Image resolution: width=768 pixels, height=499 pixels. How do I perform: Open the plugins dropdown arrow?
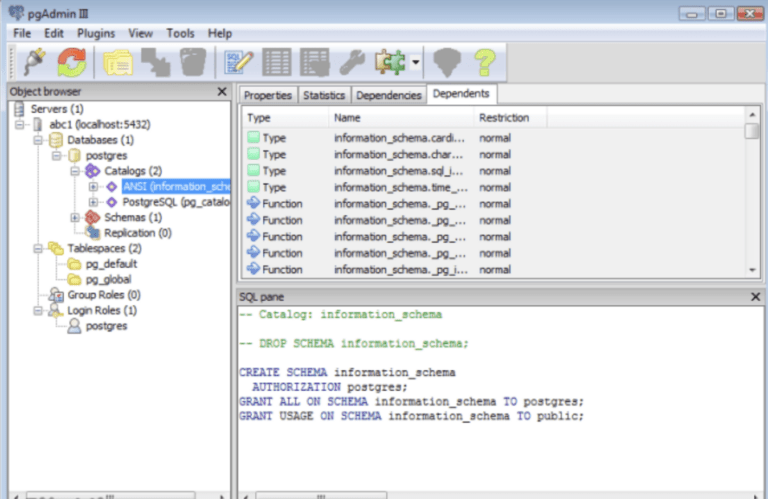(414, 63)
